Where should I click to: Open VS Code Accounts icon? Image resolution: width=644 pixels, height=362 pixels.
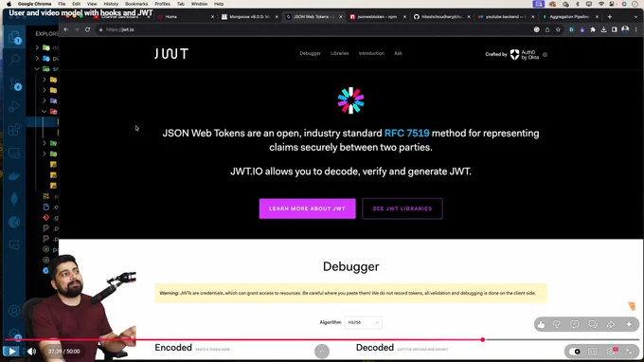click(14, 311)
